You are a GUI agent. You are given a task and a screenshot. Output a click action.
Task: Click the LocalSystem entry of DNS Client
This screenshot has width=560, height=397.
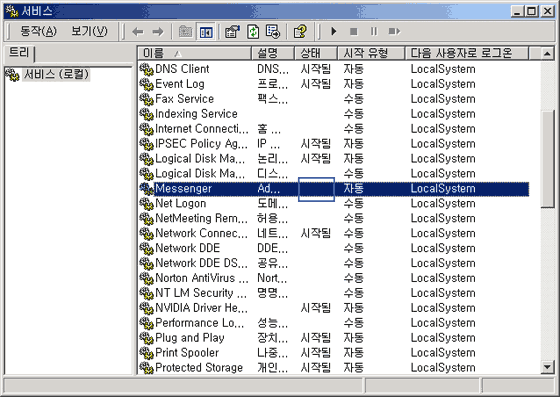pos(443,69)
